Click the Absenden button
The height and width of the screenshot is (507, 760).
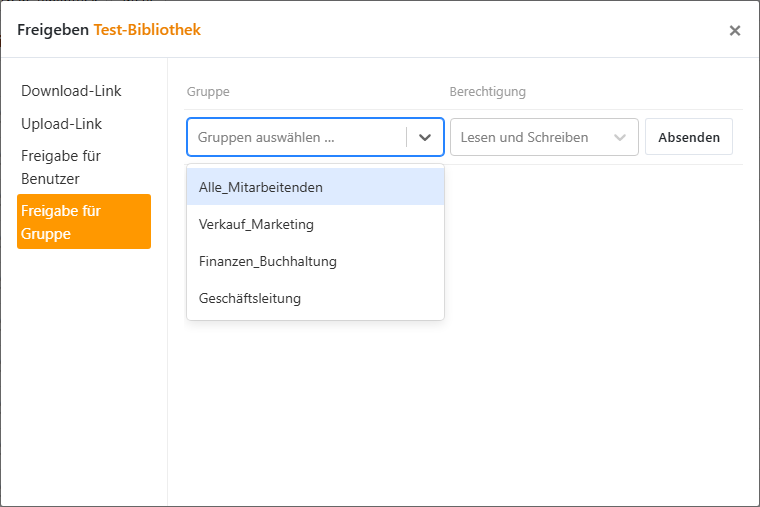[x=688, y=137]
